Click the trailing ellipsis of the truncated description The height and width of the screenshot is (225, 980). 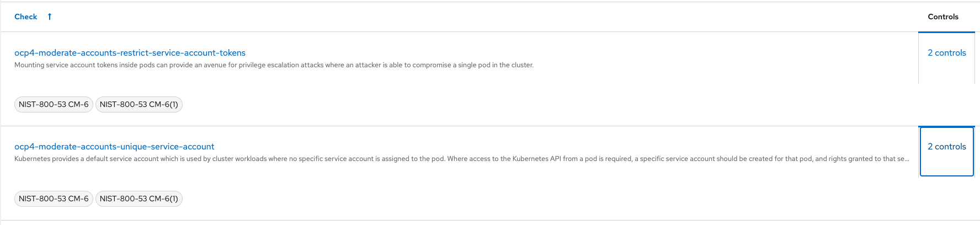pyautogui.click(x=906, y=159)
